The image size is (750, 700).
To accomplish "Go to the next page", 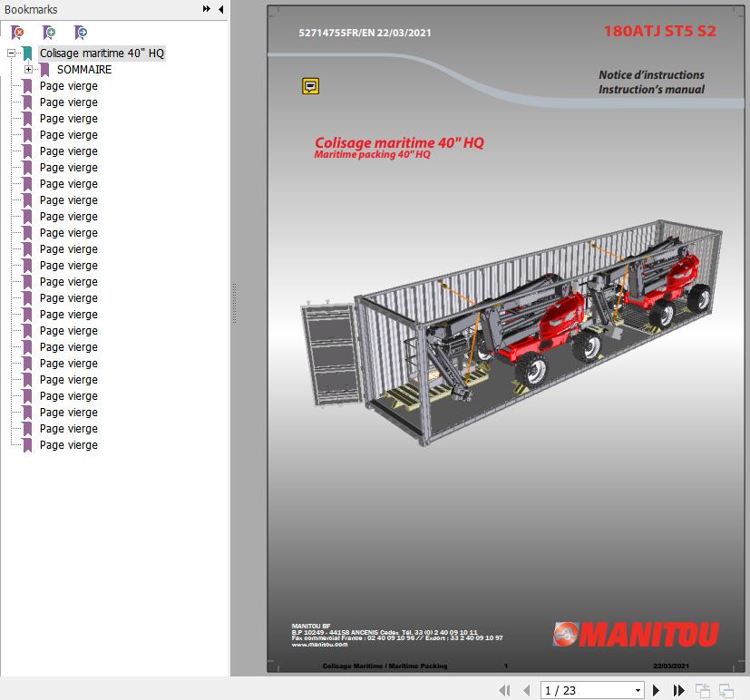I will [657, 690].
